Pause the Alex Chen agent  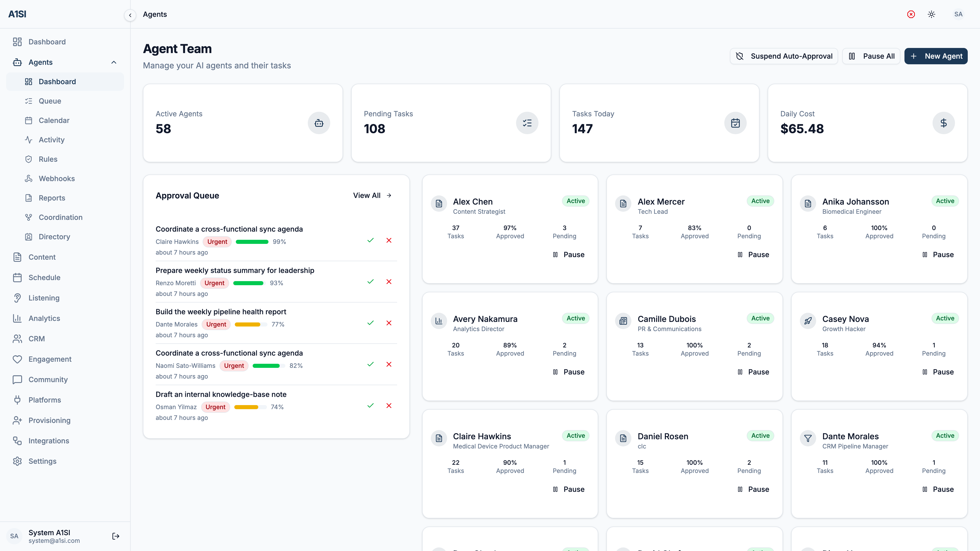(x=568, y=255)
